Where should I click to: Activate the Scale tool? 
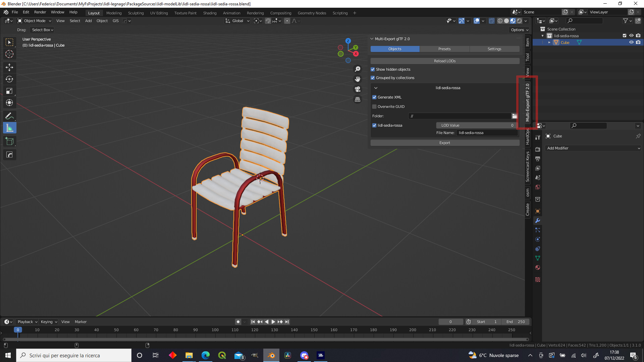[9, 91]
